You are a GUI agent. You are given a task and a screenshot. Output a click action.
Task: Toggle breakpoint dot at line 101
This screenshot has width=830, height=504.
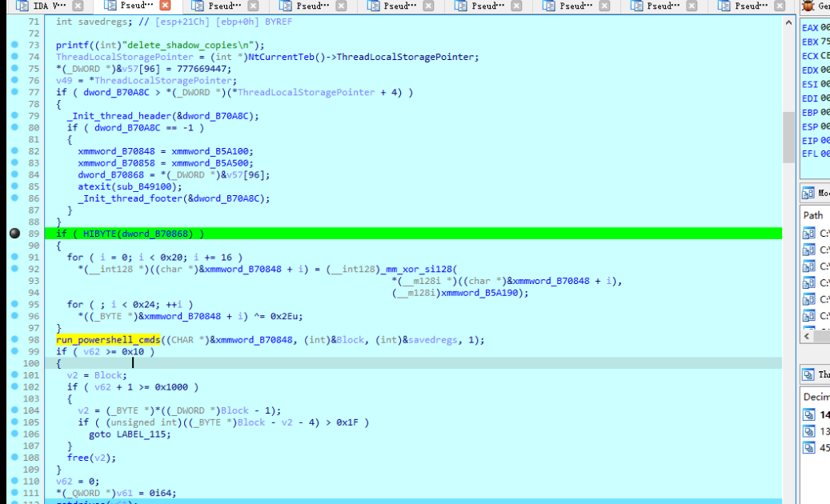coord(15,375)
